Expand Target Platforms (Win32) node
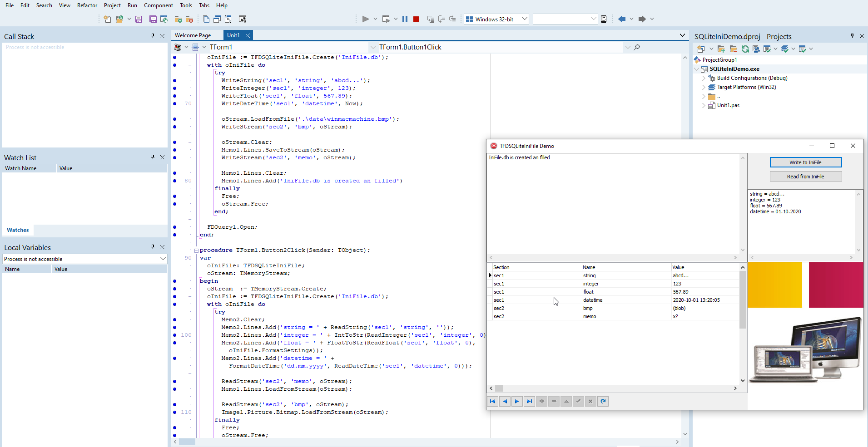The image size is (868, 447). pos(704,87)
